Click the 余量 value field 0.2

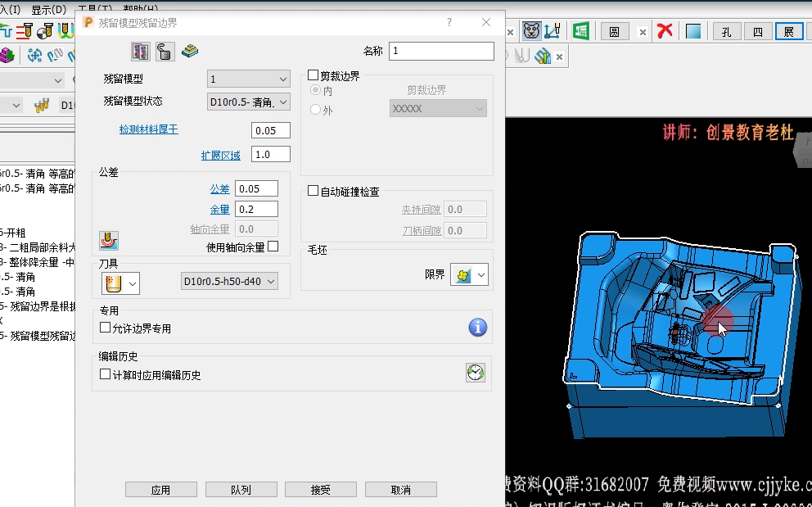coord(256,209)
